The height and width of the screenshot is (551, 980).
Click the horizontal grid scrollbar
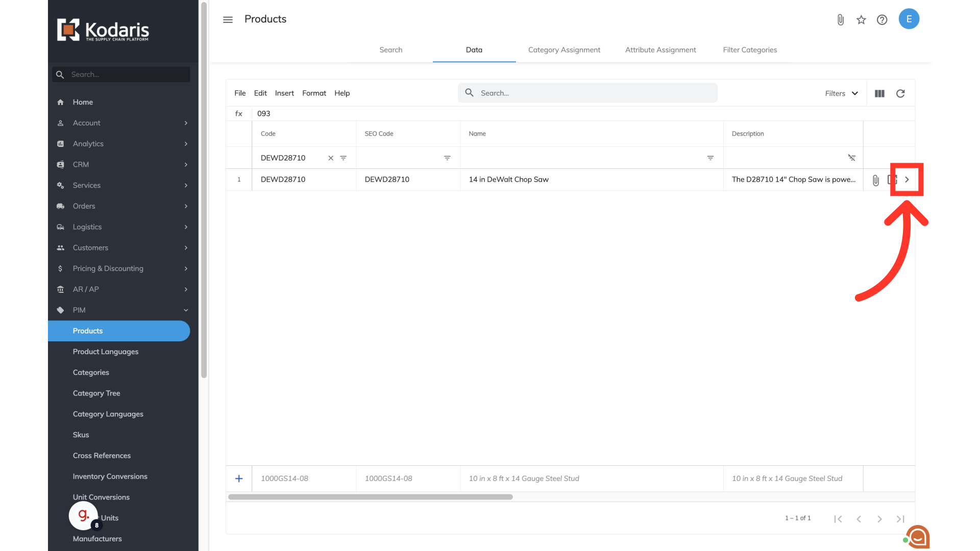[371, 497]
